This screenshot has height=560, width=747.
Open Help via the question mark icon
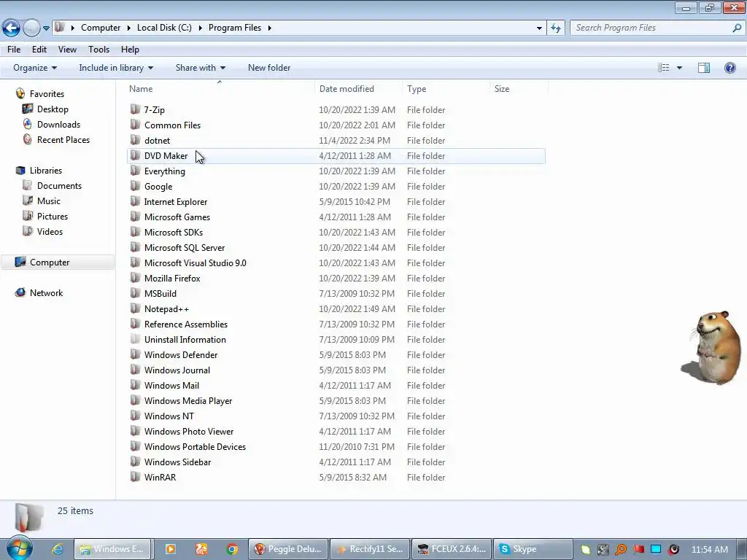pyautogui.click(x=729, y=68)
